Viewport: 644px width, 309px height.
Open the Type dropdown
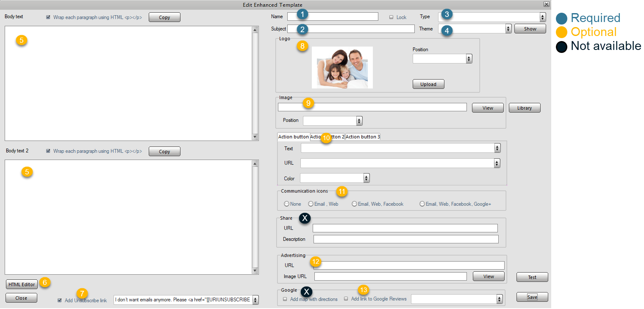[542, 17]
